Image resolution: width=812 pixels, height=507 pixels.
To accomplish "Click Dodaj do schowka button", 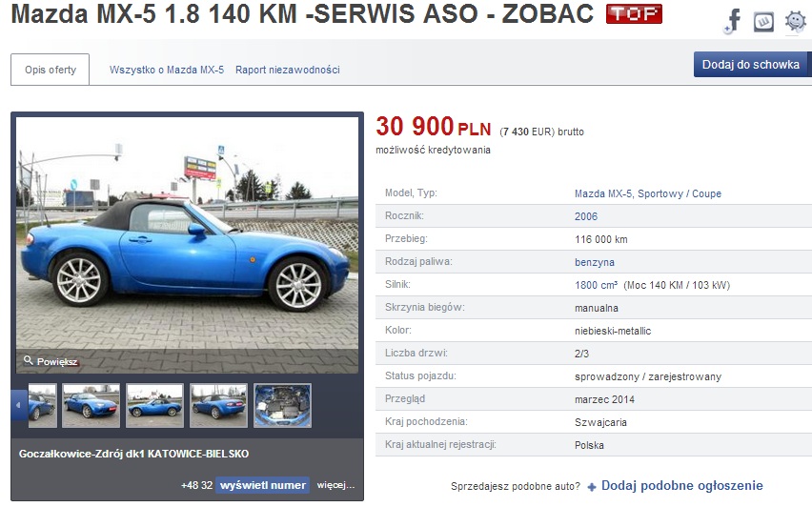I will click(753, 64).
